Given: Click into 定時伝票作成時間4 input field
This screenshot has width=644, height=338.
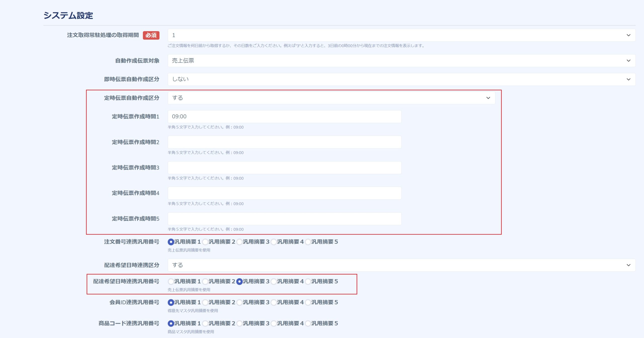Looking at the screenshot, I should click(284, 193).
